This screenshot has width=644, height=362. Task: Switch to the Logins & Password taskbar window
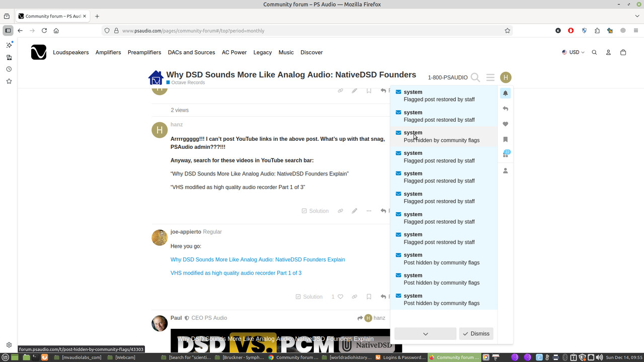tap(401, 357)
